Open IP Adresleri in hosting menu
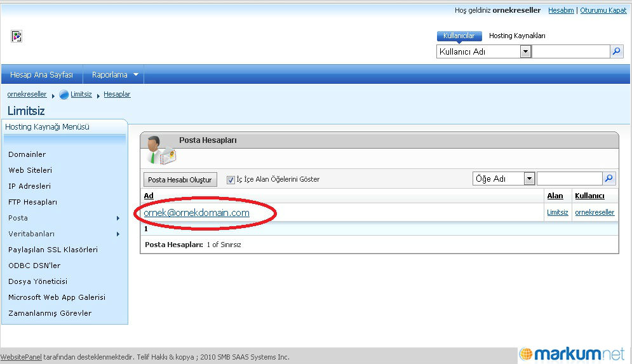The width and height of the screenshot is (632, 364). coord(29,186)
